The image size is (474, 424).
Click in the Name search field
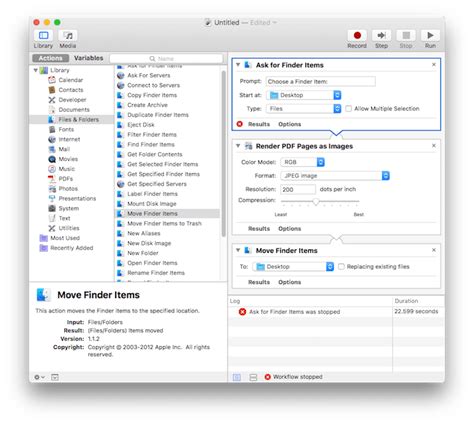click(166, 58)
